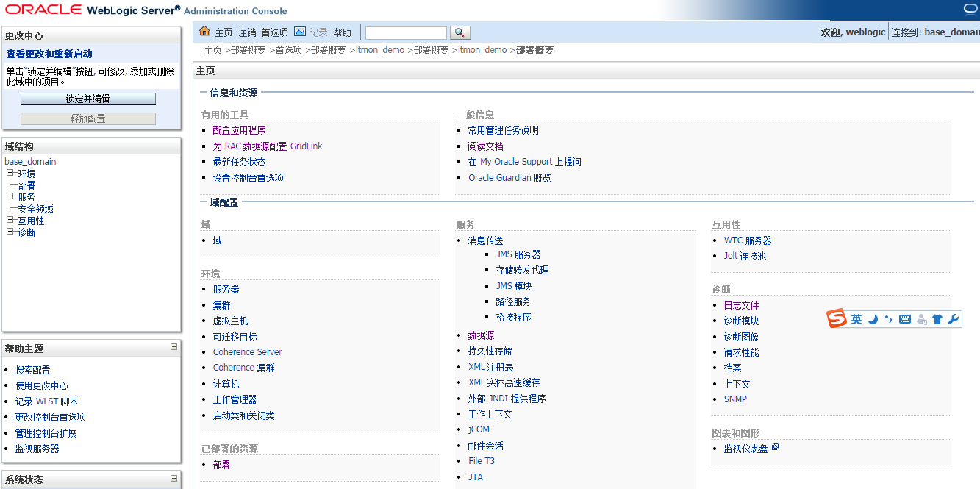Click inside the search input box
This screenshot has height=489, width=980.
click(405, 32)
